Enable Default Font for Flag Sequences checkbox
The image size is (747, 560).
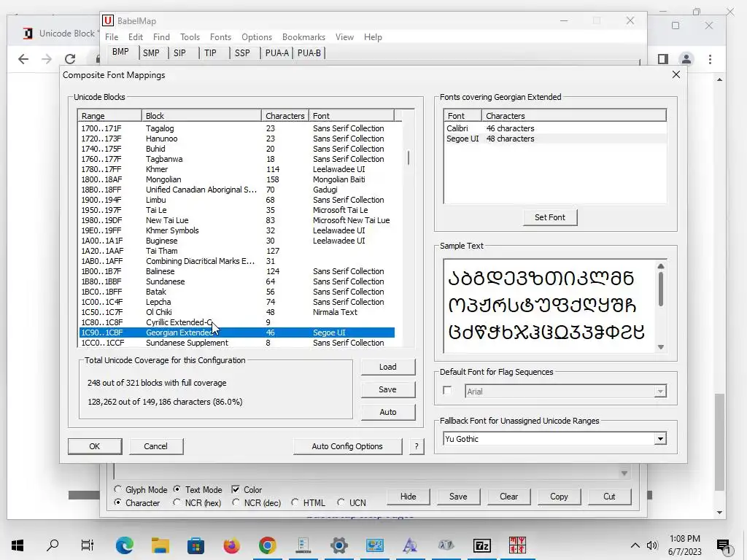tap(447, 391)
